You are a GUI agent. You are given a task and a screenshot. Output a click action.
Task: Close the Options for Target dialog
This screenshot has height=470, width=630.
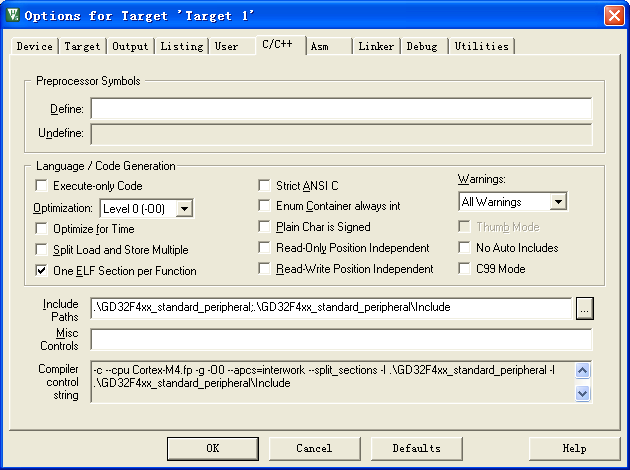pyautogui.click(x=613, y=16)
